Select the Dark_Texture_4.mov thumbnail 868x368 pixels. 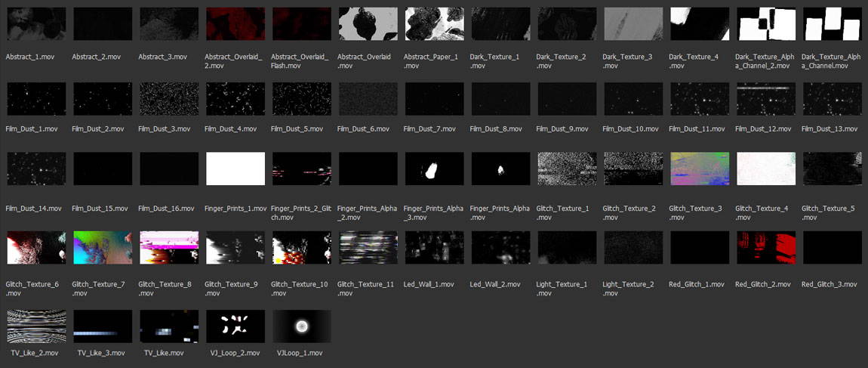[x=700, y=24]
